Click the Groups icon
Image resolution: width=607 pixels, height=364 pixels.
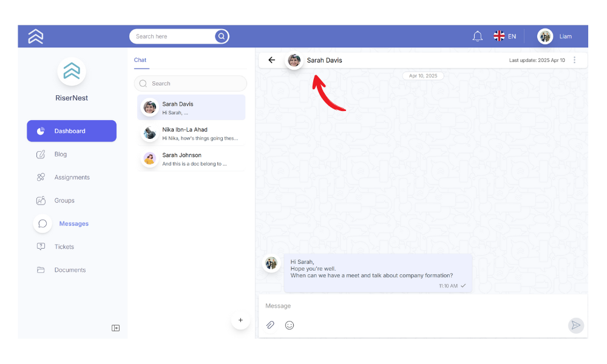[41, 200]
